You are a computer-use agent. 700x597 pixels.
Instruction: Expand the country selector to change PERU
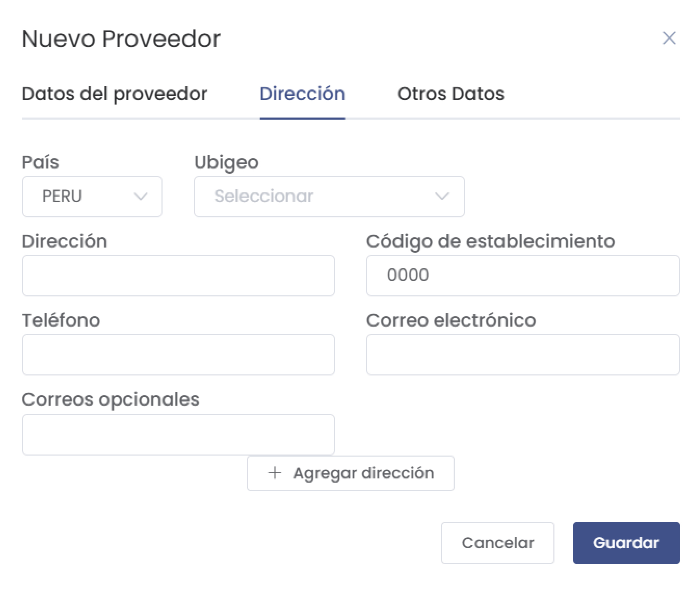(92, 197)
